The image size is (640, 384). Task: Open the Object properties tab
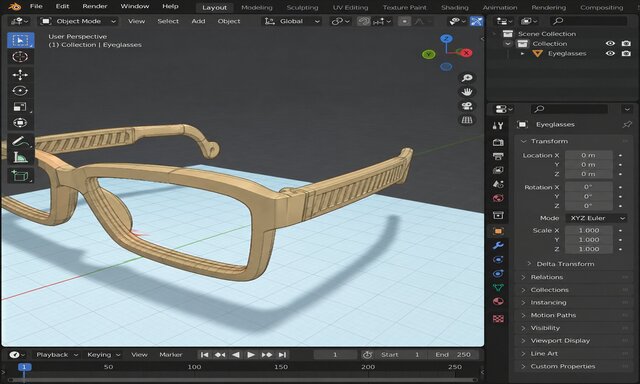click(498, 231)
